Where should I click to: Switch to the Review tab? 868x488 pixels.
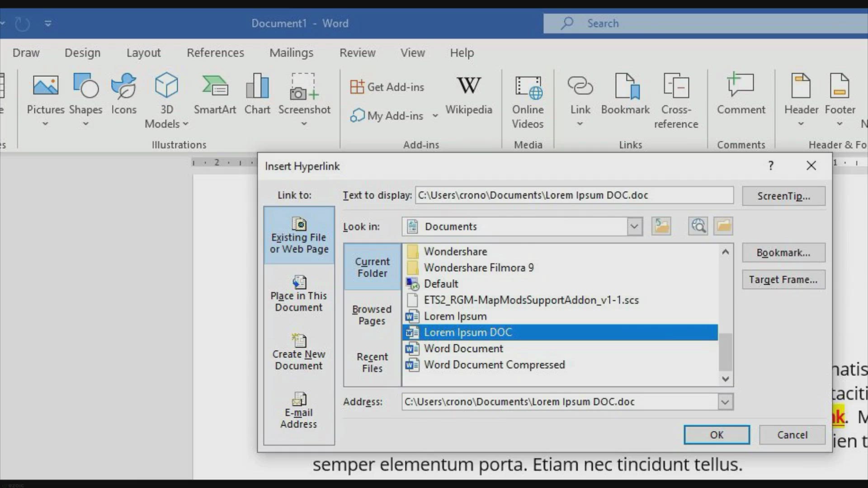[x=357, y=53]
